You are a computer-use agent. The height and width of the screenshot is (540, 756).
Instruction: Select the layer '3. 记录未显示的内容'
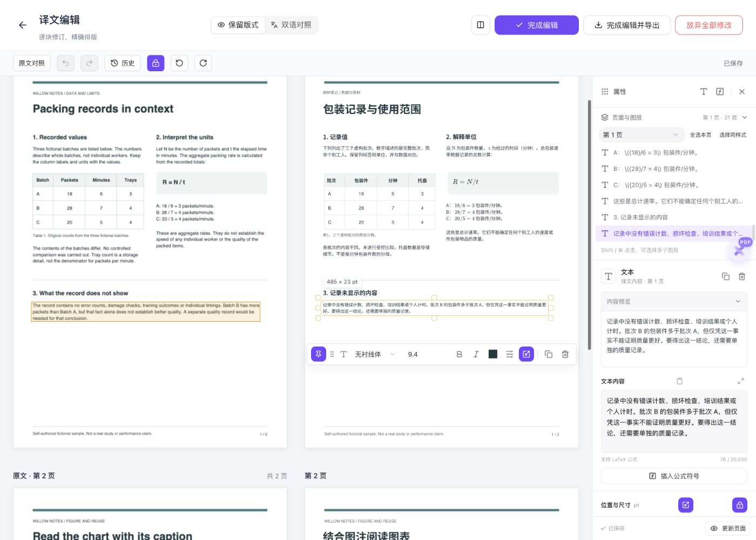pyautogui.click(x=675, y=217)
